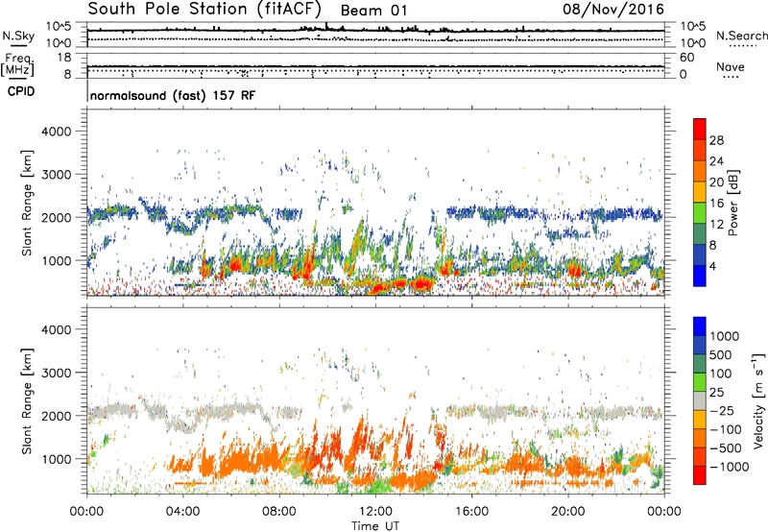Screen dimensions: 768x532
Task: Click the '-25' velocity colorbar label
Action: 721,410
